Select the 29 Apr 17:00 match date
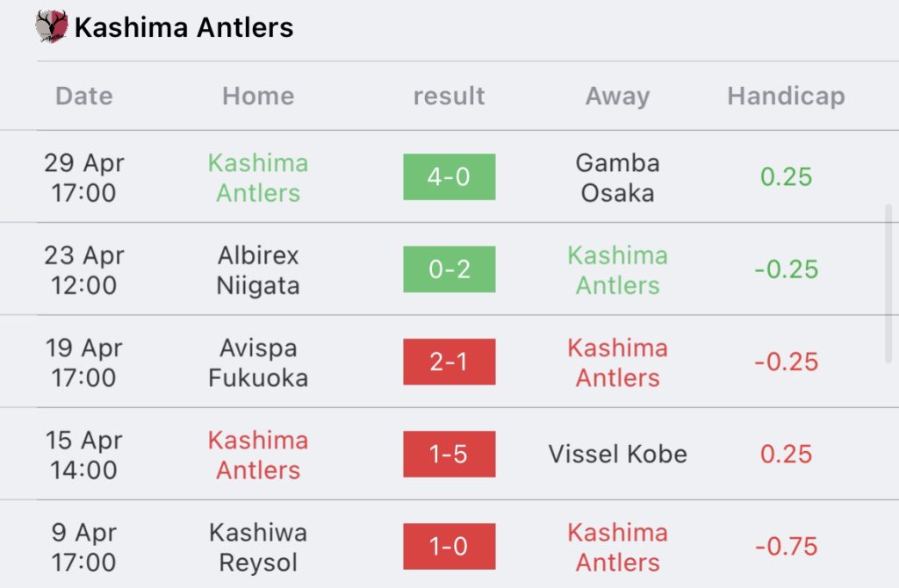The width and height of the screenshot is (899, 588). (84, 177)
